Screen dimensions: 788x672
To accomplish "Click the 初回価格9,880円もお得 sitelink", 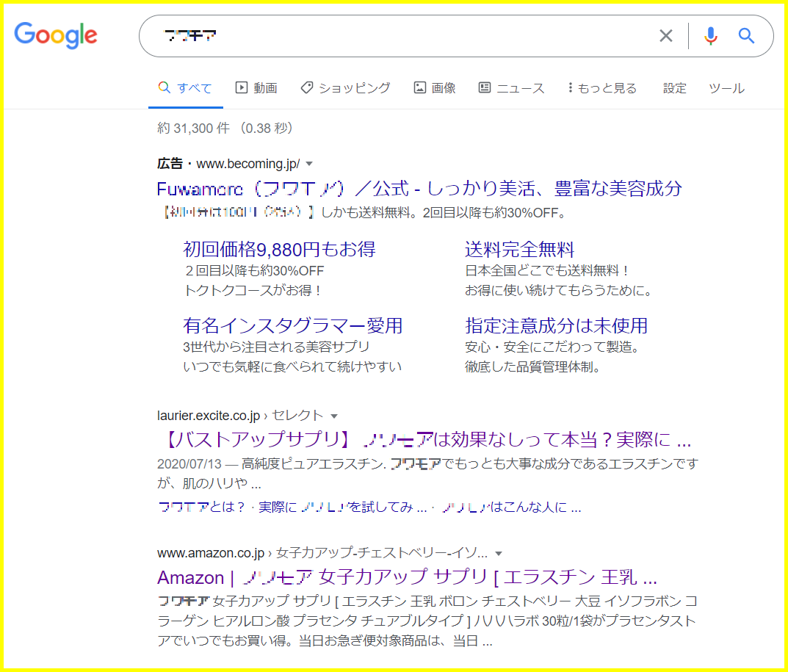I will pyautogui.click(x=279, y=249).
